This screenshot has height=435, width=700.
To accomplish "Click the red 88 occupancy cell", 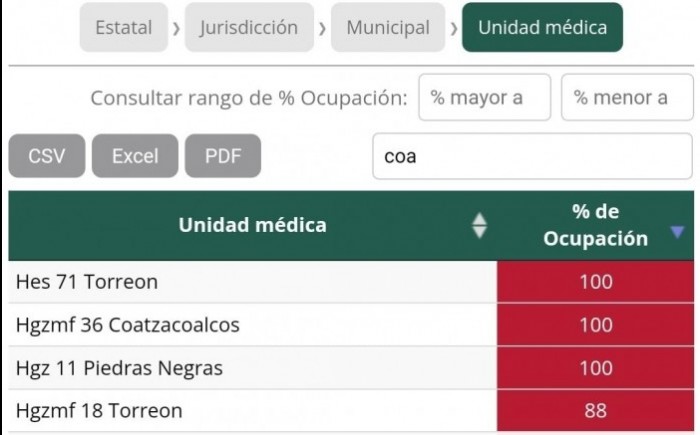I will pos(595,411).
